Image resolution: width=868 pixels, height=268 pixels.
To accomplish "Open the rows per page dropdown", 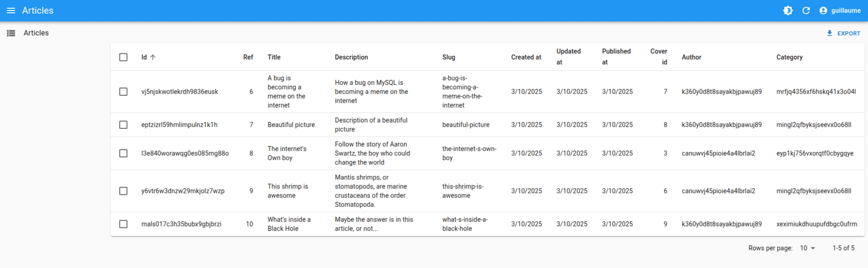I will pyautogui.click(x=807, y=248).
